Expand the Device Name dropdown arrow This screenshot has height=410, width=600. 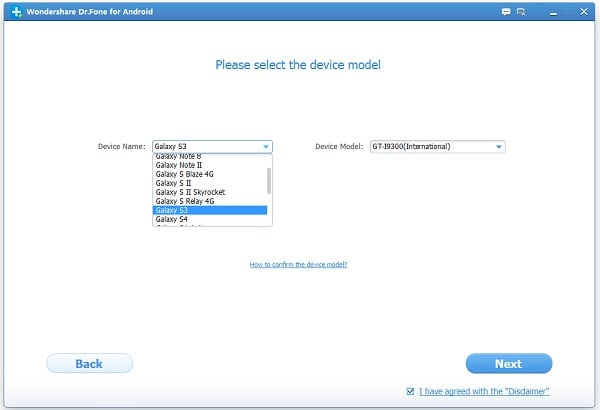coord(266,147)
